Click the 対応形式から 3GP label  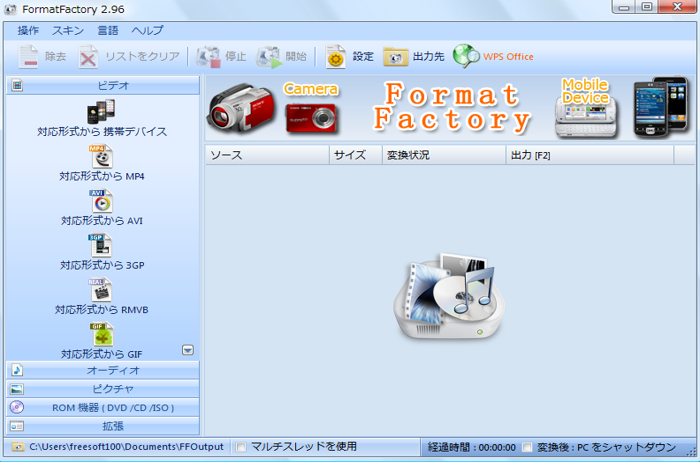(x=102, y=265)
